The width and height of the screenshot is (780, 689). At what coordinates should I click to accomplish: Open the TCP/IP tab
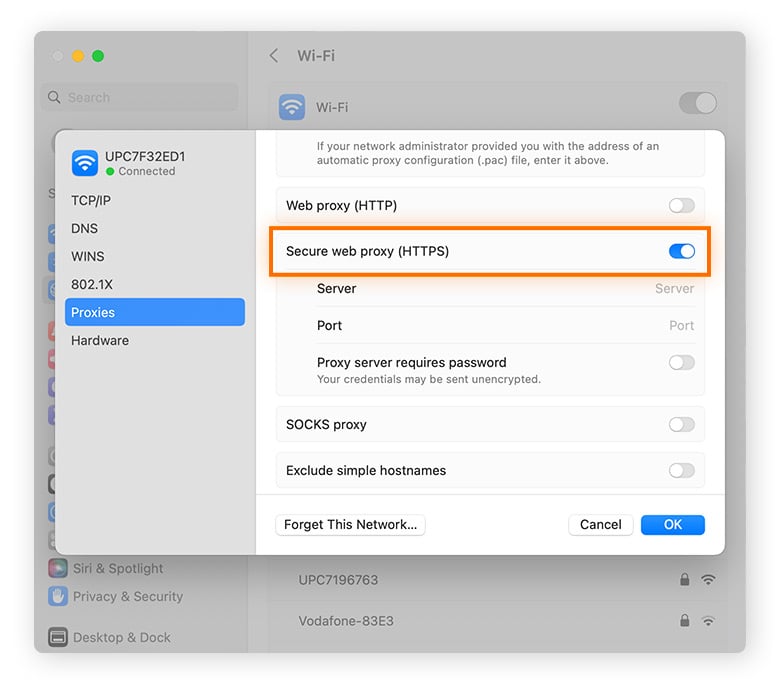[x=155, y=200]
